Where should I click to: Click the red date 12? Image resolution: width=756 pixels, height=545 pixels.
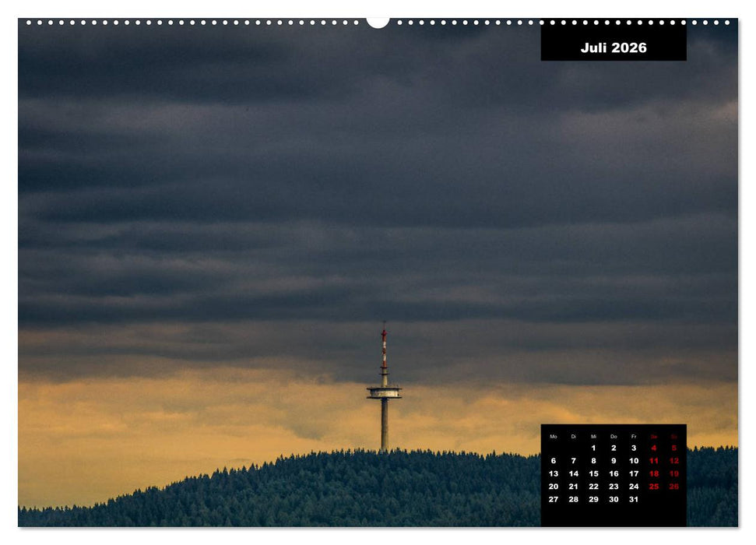point(674,460)
